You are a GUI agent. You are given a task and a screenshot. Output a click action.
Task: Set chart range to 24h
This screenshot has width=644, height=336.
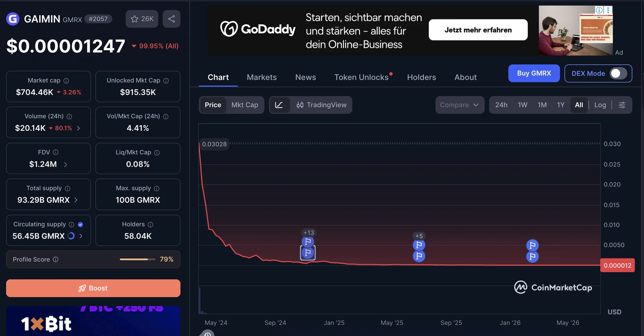pos(501,105)
